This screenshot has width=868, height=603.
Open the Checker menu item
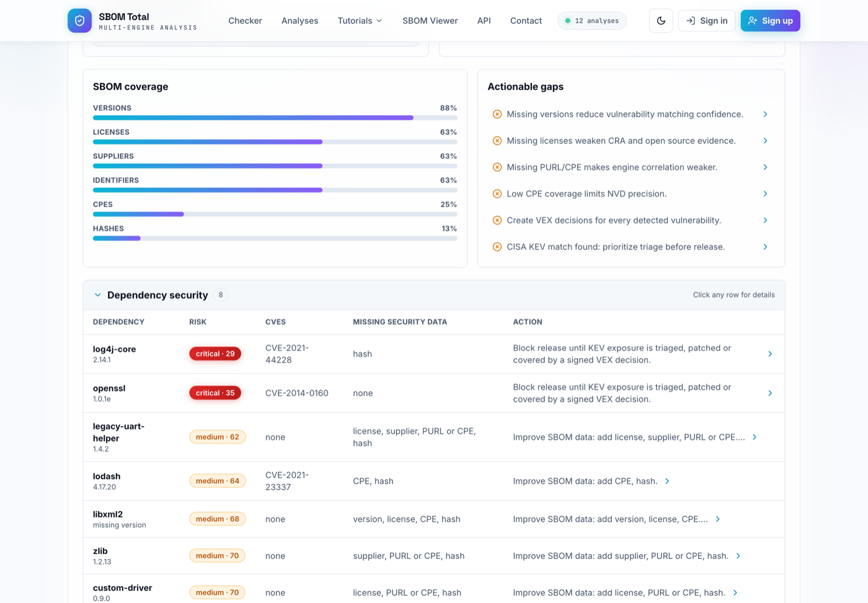click(x=245, y=20)
